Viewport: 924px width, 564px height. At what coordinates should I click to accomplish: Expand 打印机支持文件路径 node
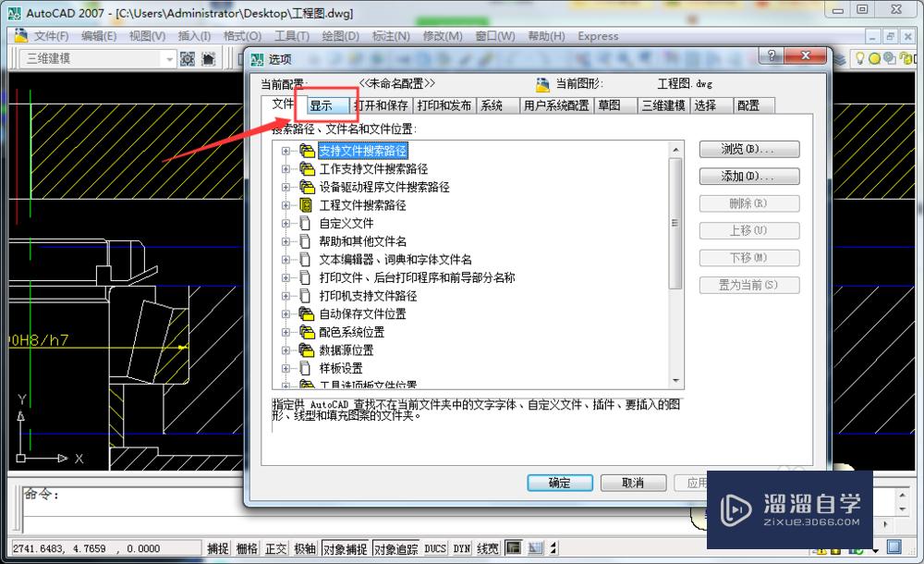click(x=286, y=296)
